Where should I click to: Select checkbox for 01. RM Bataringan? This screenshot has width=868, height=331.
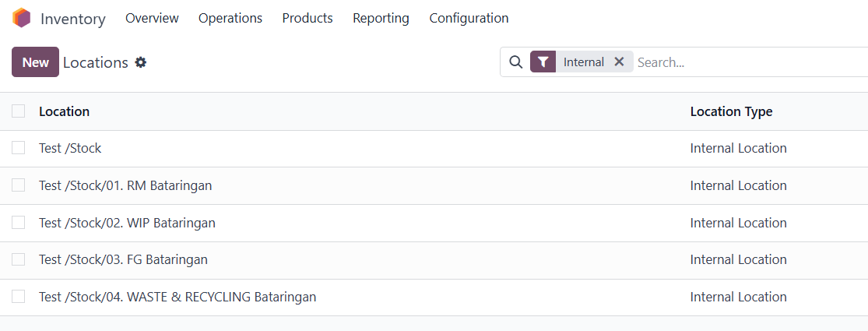18,185
